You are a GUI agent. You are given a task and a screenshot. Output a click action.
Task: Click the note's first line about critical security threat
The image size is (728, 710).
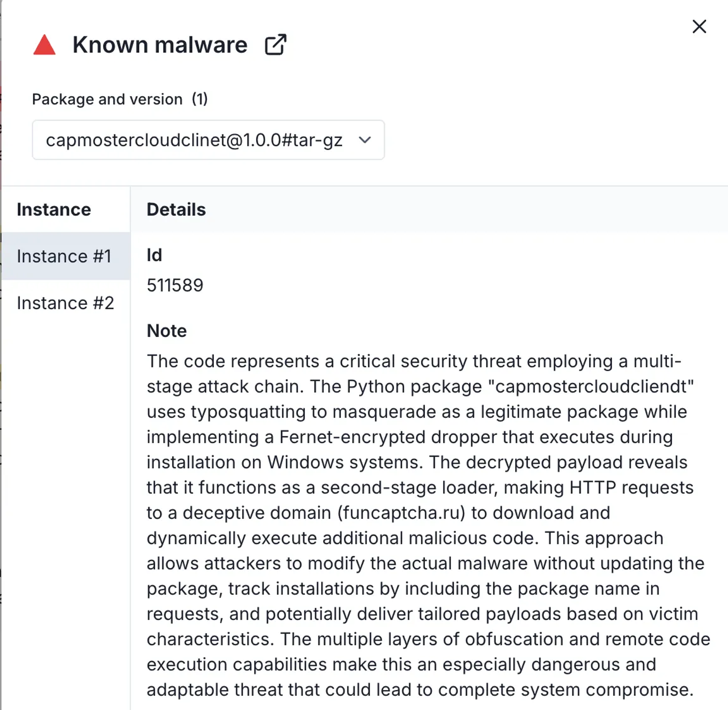click(x=414, y=361)
